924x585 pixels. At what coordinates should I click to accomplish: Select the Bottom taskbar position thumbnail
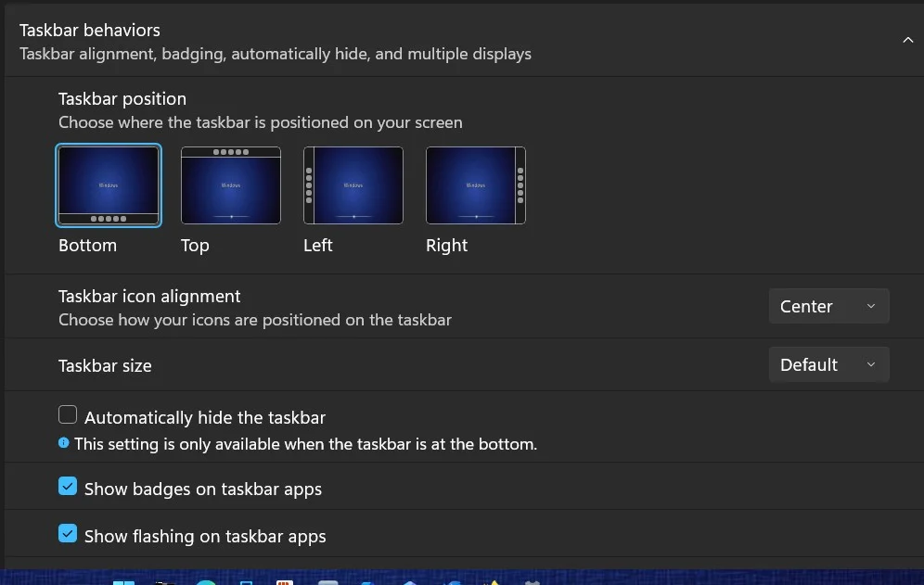[109, 185]
